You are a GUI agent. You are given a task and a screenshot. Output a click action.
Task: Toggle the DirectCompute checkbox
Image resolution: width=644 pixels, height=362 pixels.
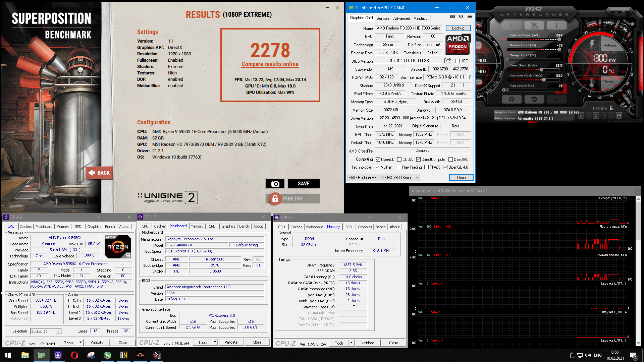pos(419,160)
